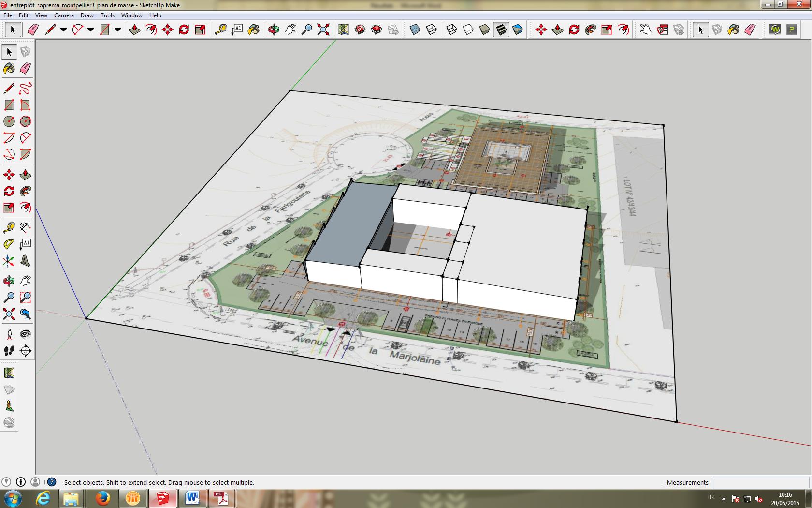Toggle Back Edges style
Screen dimensions: 812x508
pyautogui.click(x=431, y=30)
